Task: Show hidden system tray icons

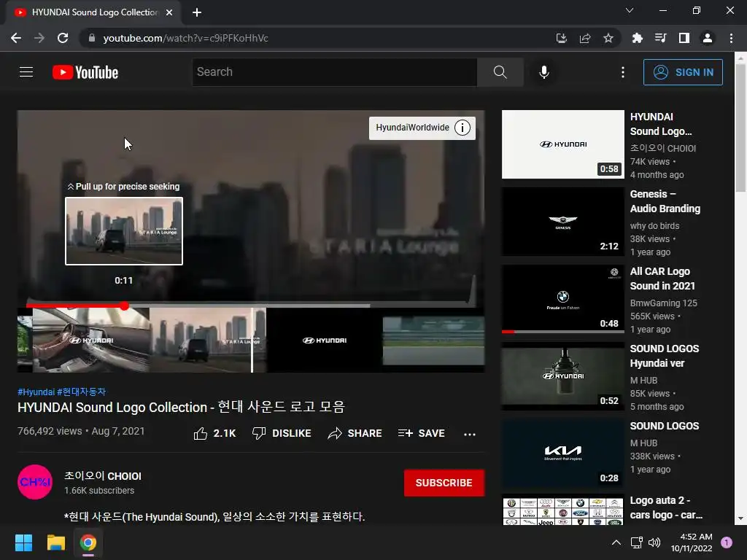Action: (x=616, y=542)
